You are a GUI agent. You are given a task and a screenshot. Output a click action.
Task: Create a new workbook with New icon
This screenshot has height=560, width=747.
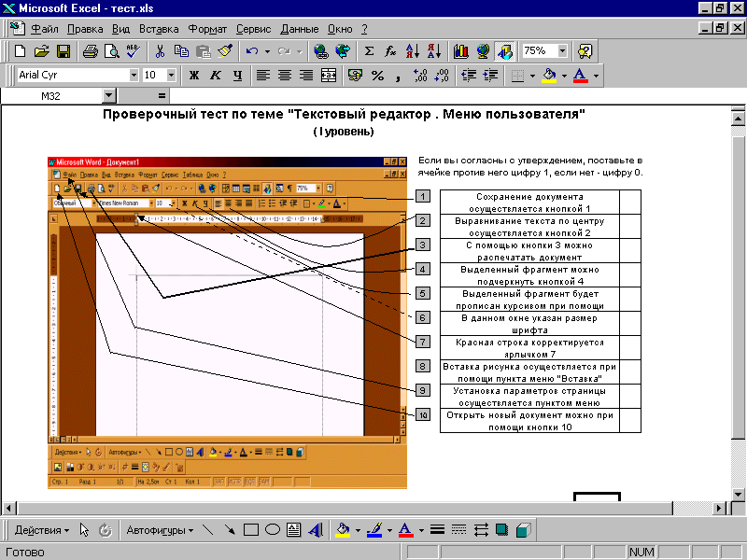(x=20, y=51)
